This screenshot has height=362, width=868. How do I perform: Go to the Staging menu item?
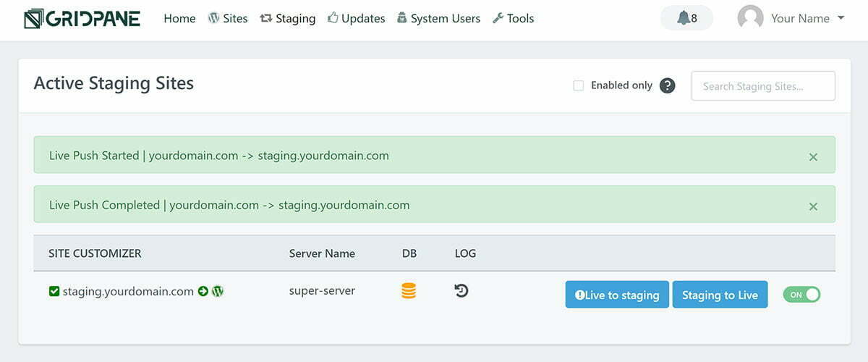click(x=288, y=19)
